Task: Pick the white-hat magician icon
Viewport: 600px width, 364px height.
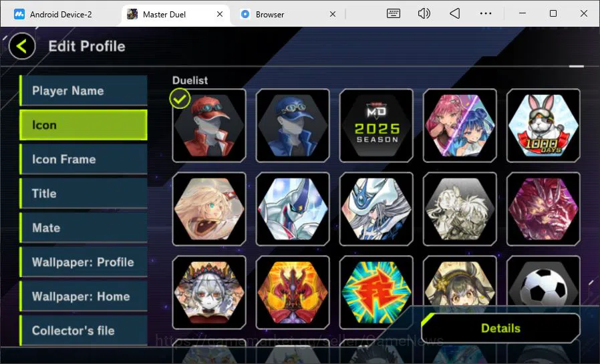Action: pyautogui.click(x=376, y=209)
